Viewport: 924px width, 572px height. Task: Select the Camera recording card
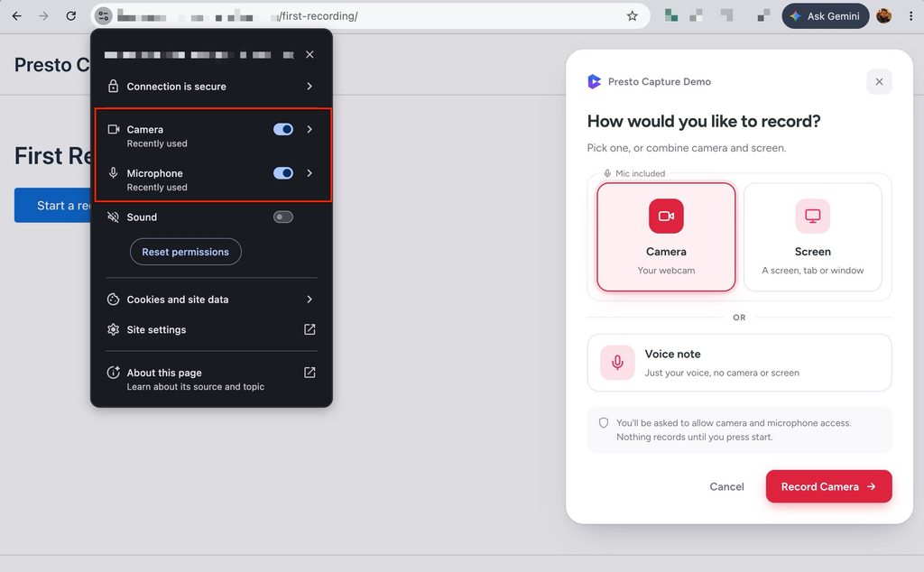pyautogui.click(x=666, y=236)
